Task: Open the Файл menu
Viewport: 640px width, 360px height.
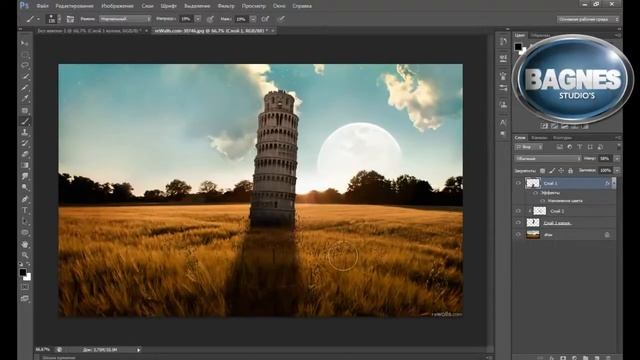Action: (x=42, y=6)
